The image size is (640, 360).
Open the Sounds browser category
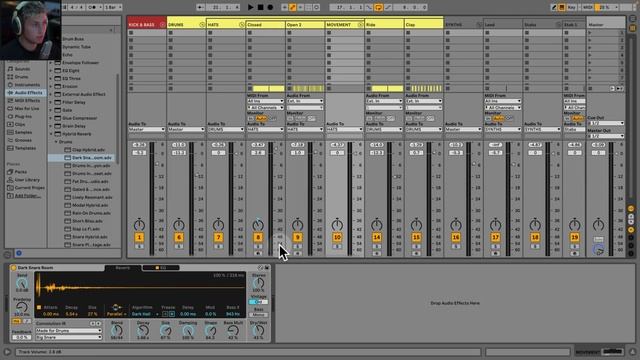pyautogui.click(x=22, y=69)
